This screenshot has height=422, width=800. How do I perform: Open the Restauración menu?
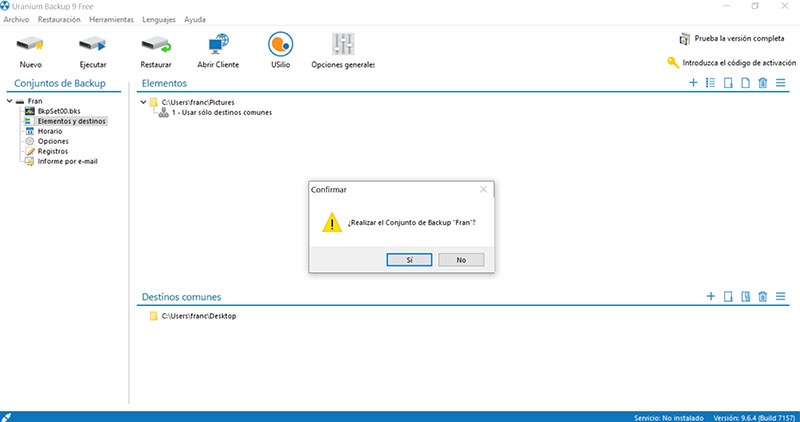(59, 19)
